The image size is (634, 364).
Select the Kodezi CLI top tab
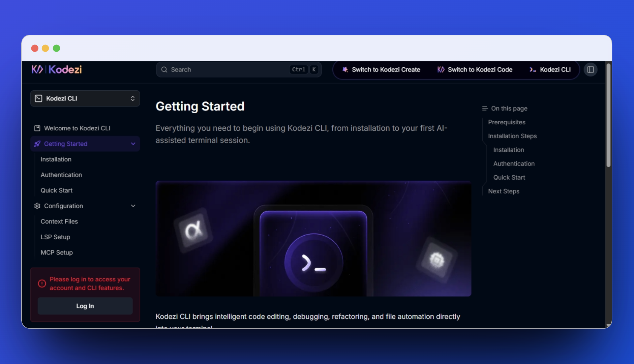pyautogui.click(x=550, y=69)
